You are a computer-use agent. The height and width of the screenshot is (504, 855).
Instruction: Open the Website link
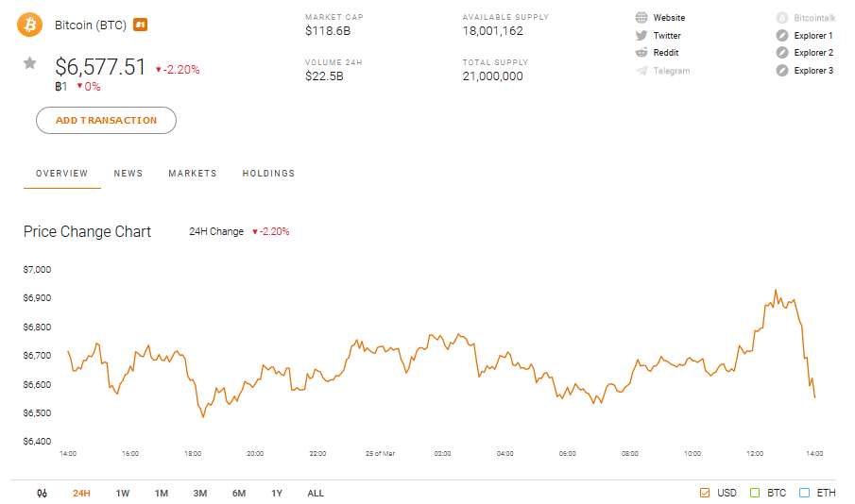point(669,17)
